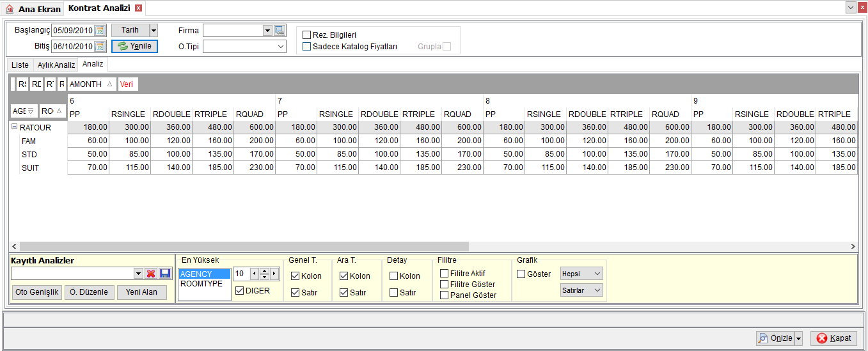Open the Kayıtlı Analizler combo dropdown

coord(138,274)
